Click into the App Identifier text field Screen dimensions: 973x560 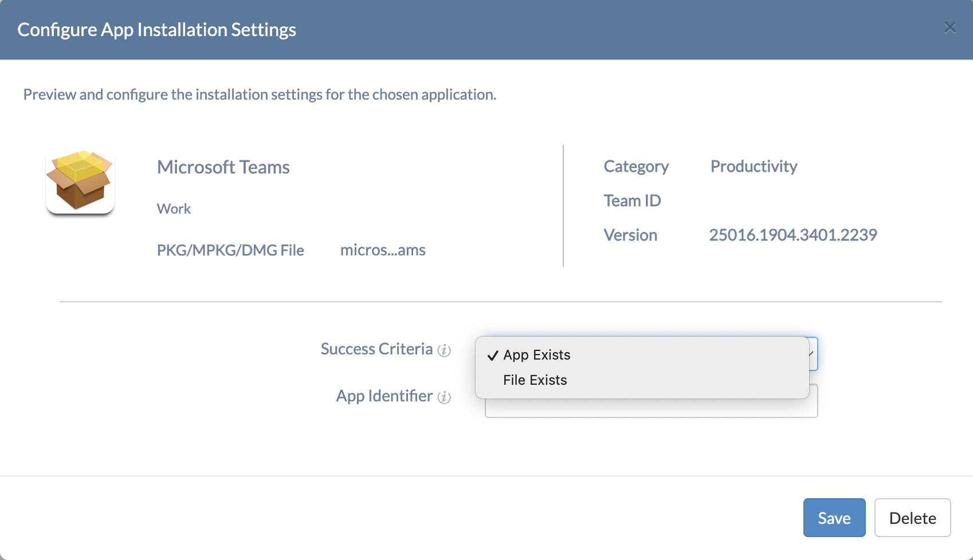(650, 408)
